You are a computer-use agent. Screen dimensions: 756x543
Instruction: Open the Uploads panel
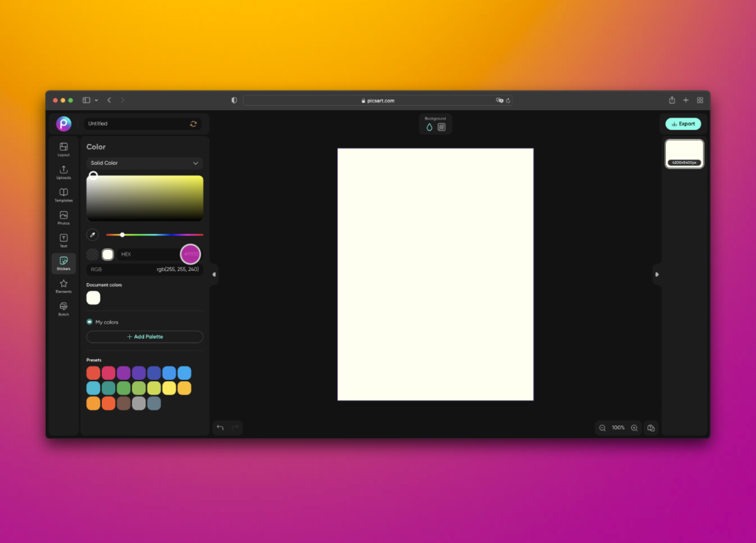click(63, 172)
